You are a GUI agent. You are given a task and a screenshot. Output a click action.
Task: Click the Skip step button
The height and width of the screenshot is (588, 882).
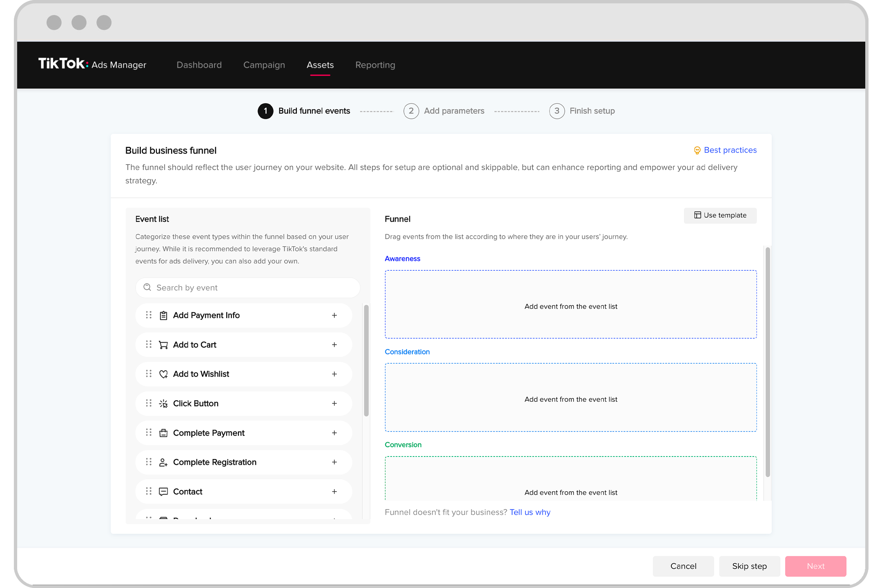[x=749, y=566]
